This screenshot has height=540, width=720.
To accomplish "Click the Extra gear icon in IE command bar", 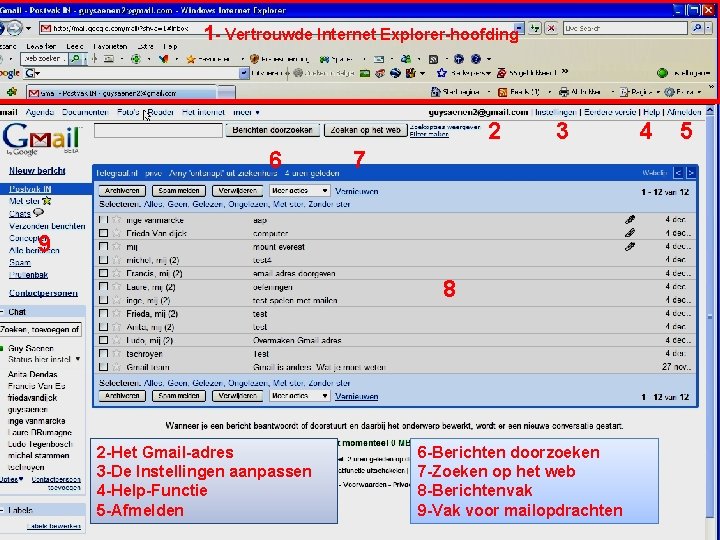I will [x=669, y=92].
